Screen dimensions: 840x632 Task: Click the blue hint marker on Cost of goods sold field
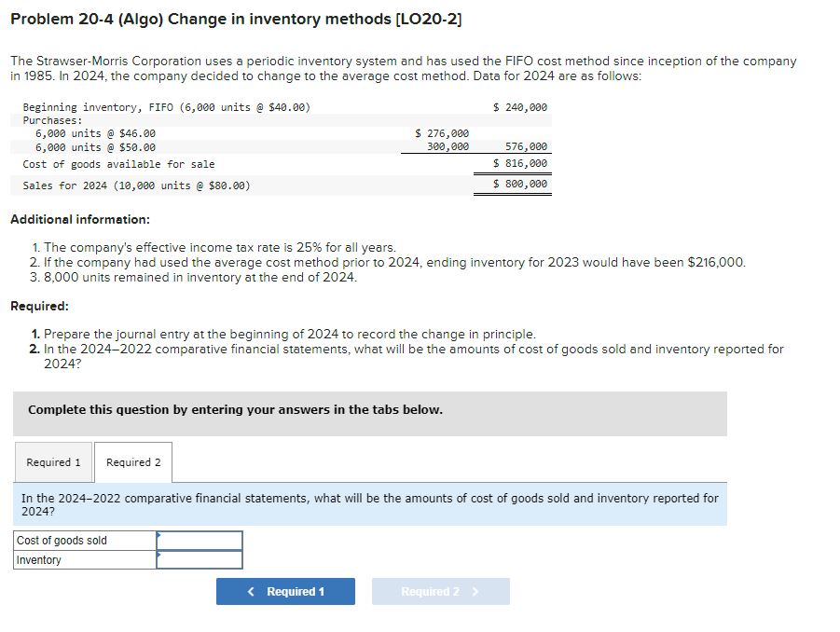click(x=158, y=537)
